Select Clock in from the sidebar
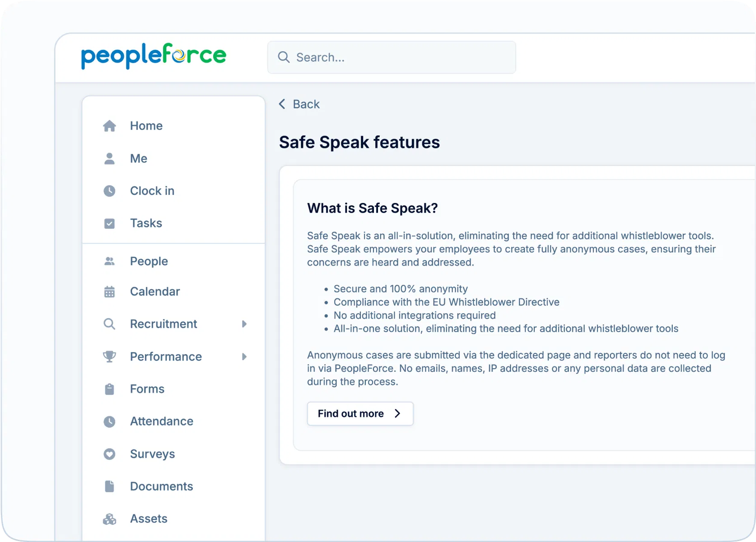 (x=152, y=191)
